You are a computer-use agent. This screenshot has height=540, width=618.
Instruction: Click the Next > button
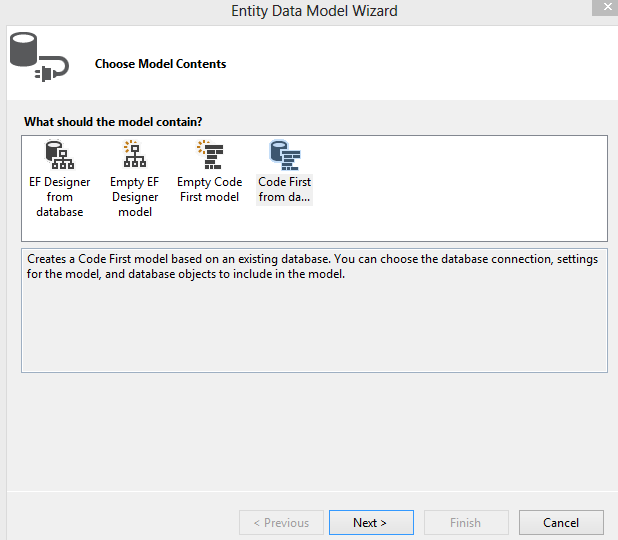point(371,522)
